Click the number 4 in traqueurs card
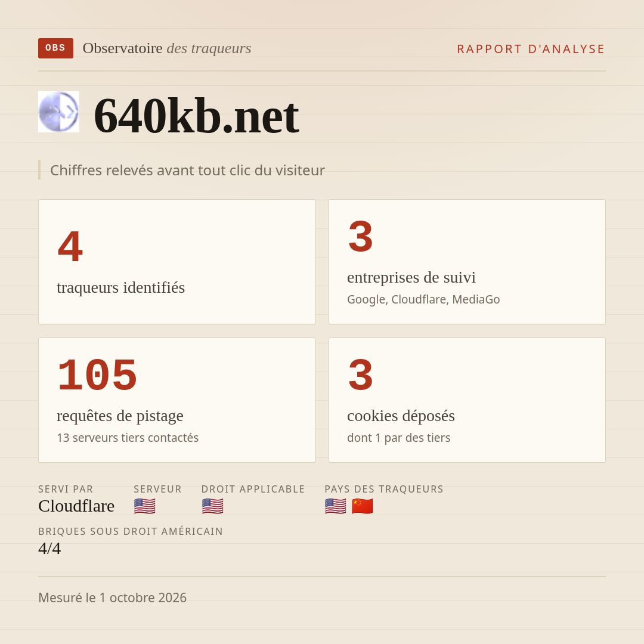This screenshot has width=644, height=644. pos(70,246)
